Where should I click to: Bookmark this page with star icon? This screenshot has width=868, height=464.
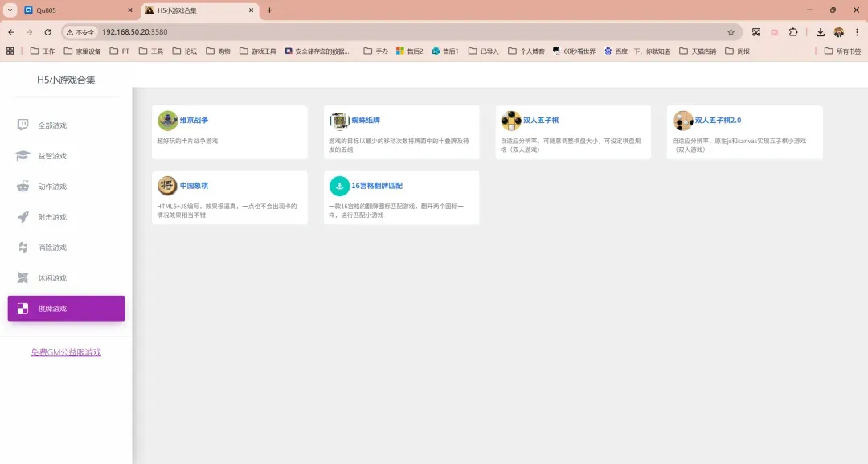point(731,32)
